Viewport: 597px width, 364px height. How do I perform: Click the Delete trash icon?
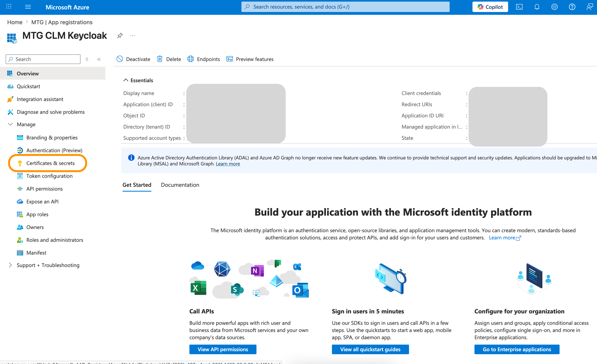click(160, 59)
